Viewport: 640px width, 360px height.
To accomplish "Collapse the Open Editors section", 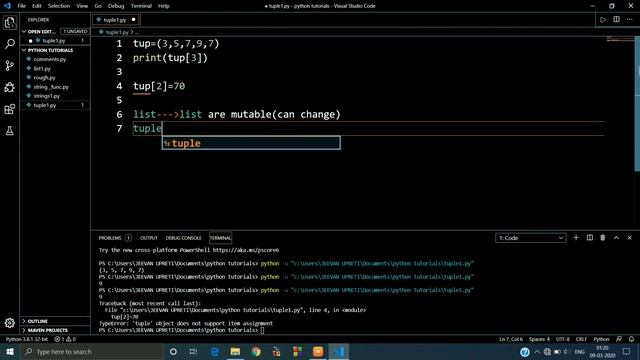I will coord(40,31).
